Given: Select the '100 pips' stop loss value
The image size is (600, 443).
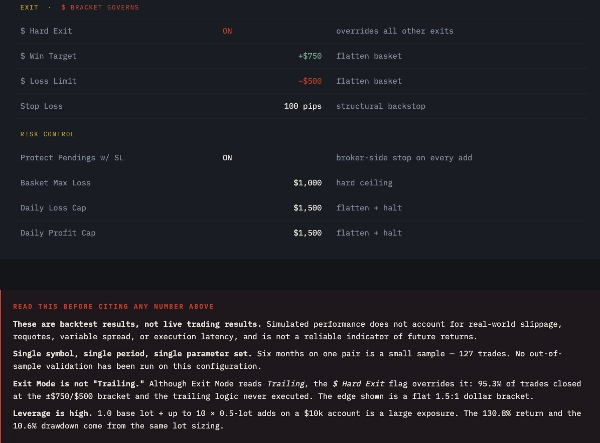Looking at the screenshot, I should pyautogui.click(x=303, y=106).
